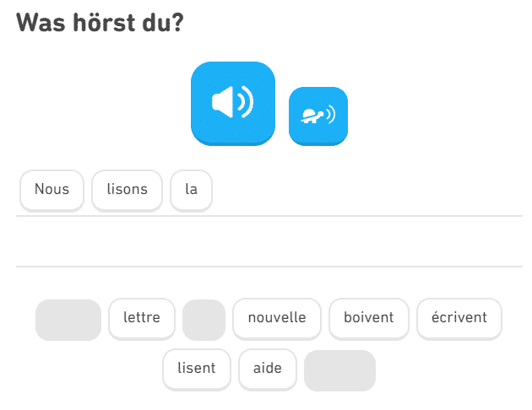Select the word "aide"
Screen dimensions: 532x410
(268, 369)
